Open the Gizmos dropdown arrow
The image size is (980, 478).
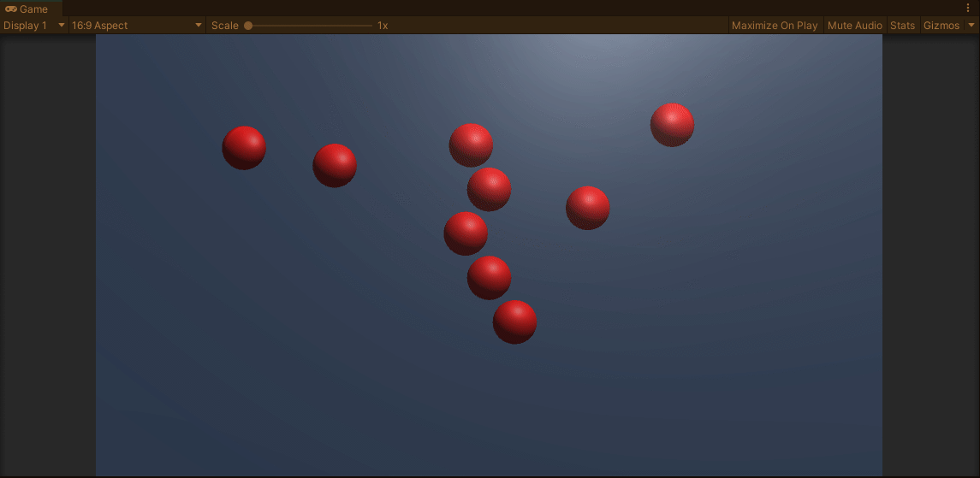click(x=971, y=26)
